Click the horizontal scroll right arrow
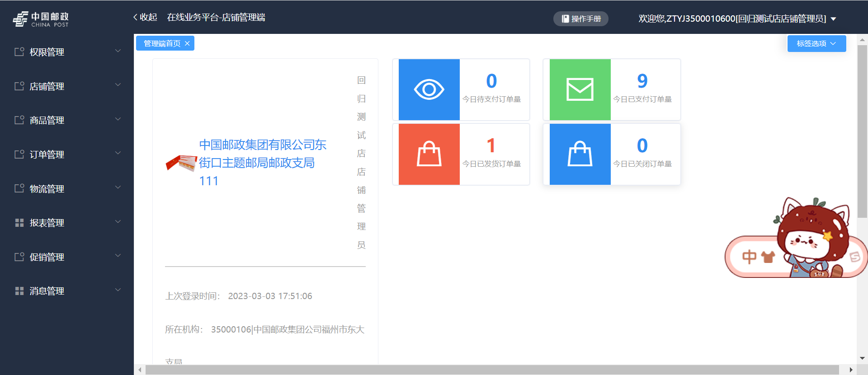Screen dimensions: 868x375 (851, 370)
